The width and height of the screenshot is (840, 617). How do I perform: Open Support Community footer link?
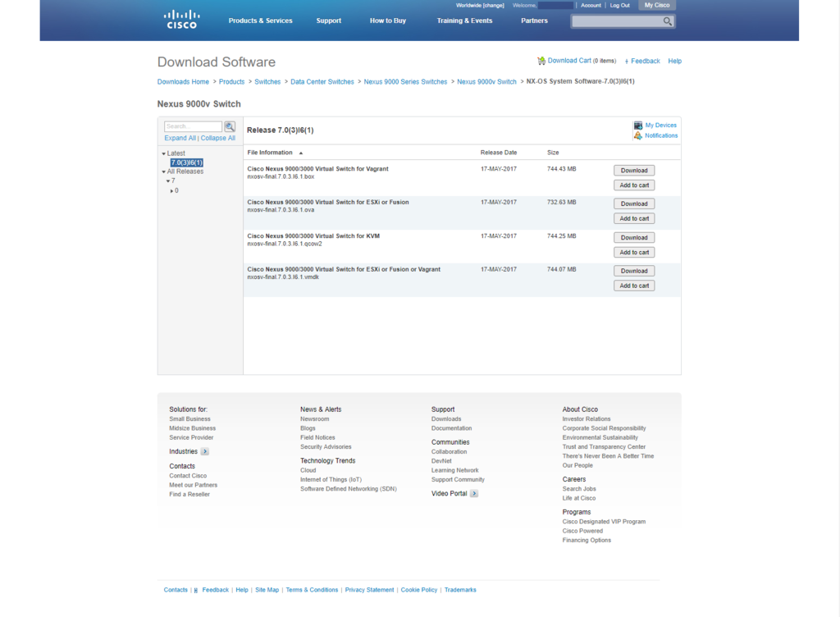click(458, 480)
